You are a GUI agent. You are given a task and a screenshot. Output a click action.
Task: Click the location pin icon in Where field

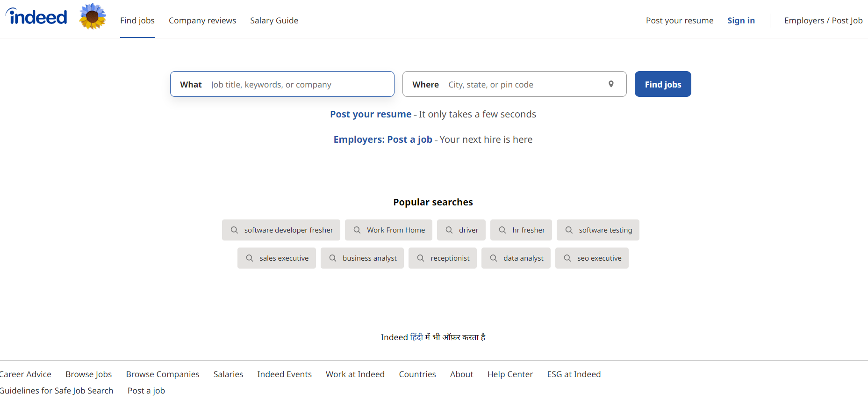[611, 84]
